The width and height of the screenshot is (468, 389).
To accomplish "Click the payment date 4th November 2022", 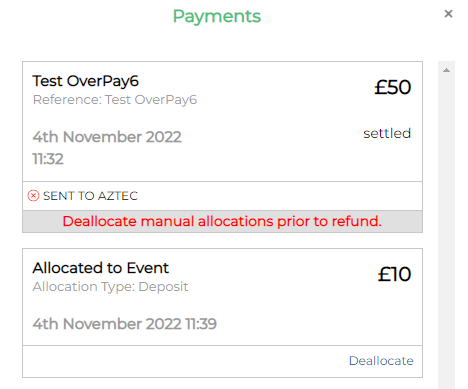I will pyautogui.click(x=107, y=137).
